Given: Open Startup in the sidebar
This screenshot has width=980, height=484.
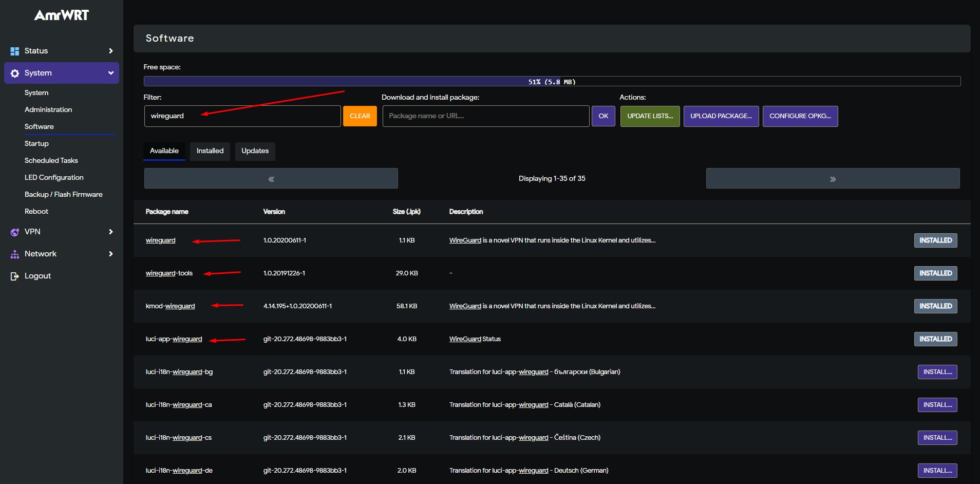Looking at the screenshot, I should pyautogui.click(x=36, y=143).
